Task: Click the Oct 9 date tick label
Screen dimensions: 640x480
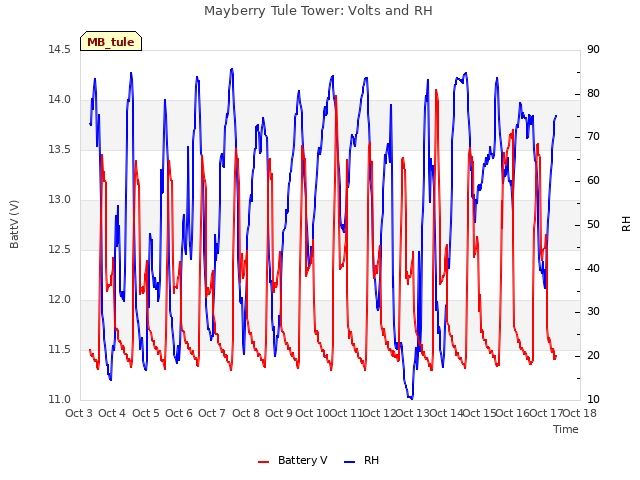Action: [x=279, y=413]
